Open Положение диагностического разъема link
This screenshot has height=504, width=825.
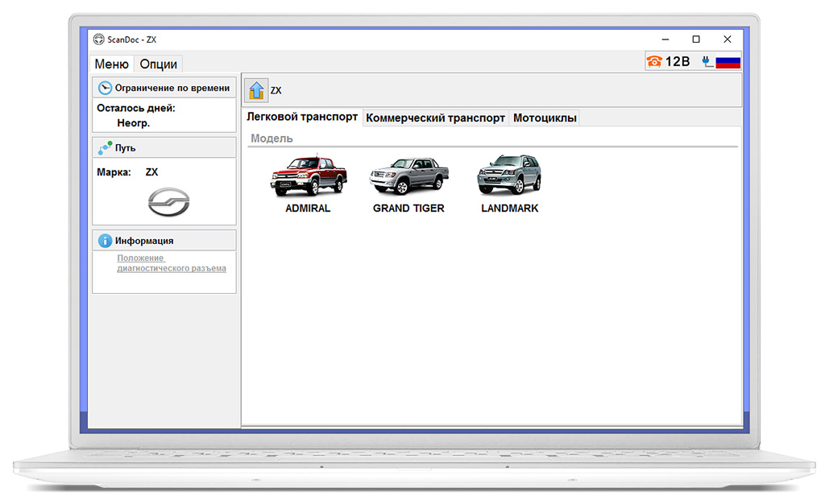pos(172,263)
